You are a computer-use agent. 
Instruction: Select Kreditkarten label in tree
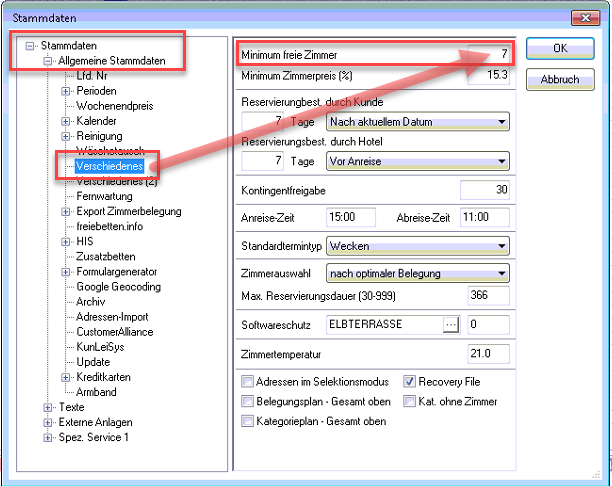pyautogui.click(x=103, y=377)
